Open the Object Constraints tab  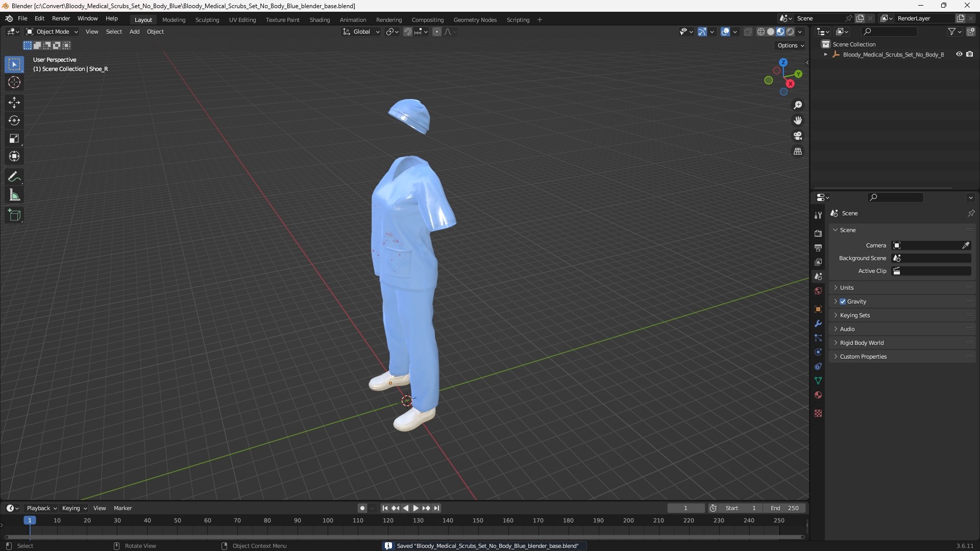click(x=818, y=366)
